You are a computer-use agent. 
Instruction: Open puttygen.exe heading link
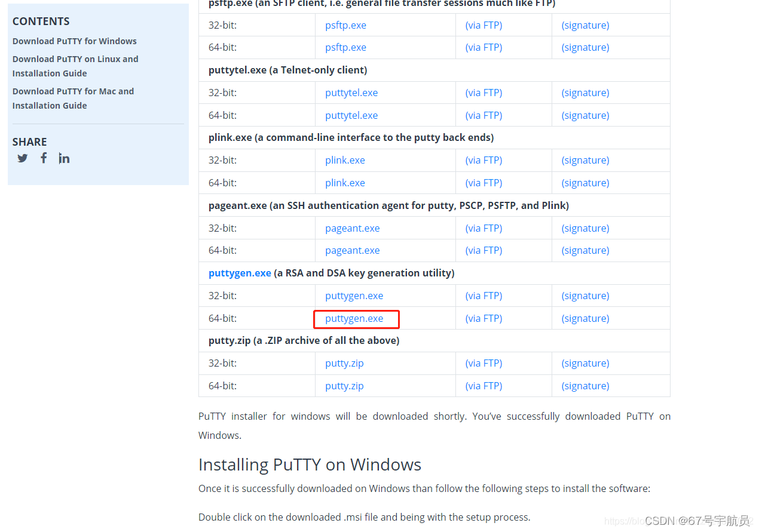pos(240,273)
